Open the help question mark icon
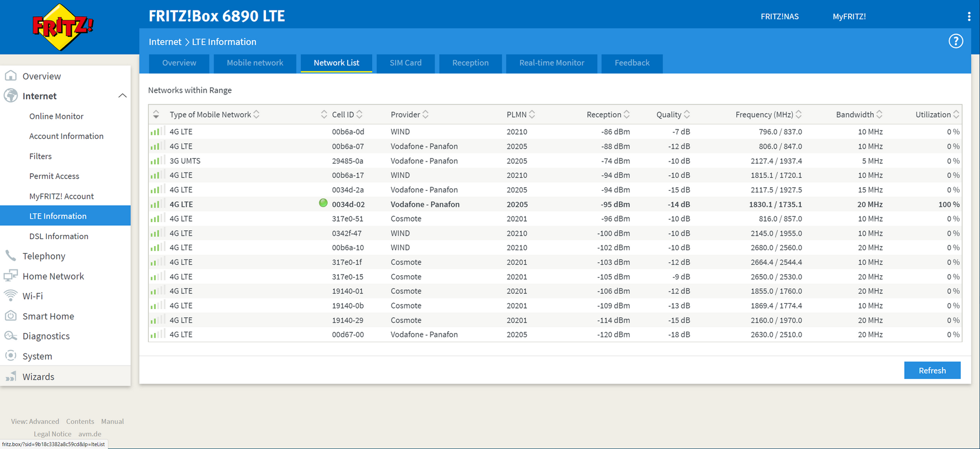 coord(956,41)
